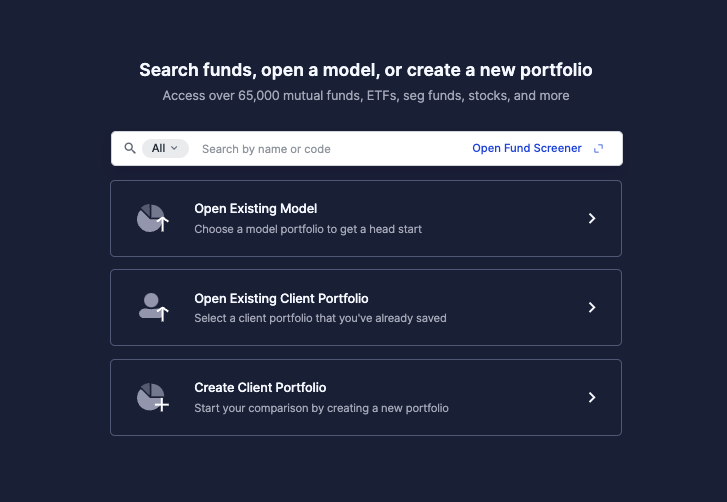The width and height of the screenshot is (727, 502).
Task: Click the small chevron inside the All pill
Action: point(174,148)
